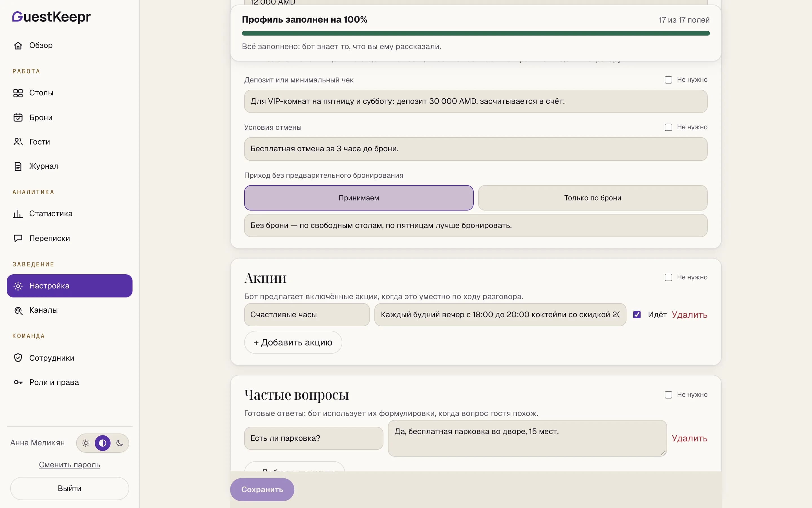812x508 pixels.
Task: Click the key icon beside Роли и права
Action: [x=18, y=382]
